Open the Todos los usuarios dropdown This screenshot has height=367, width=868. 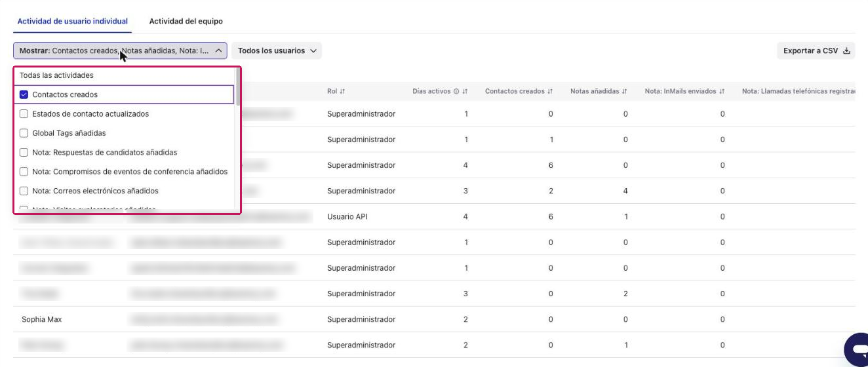pos(277,50)
